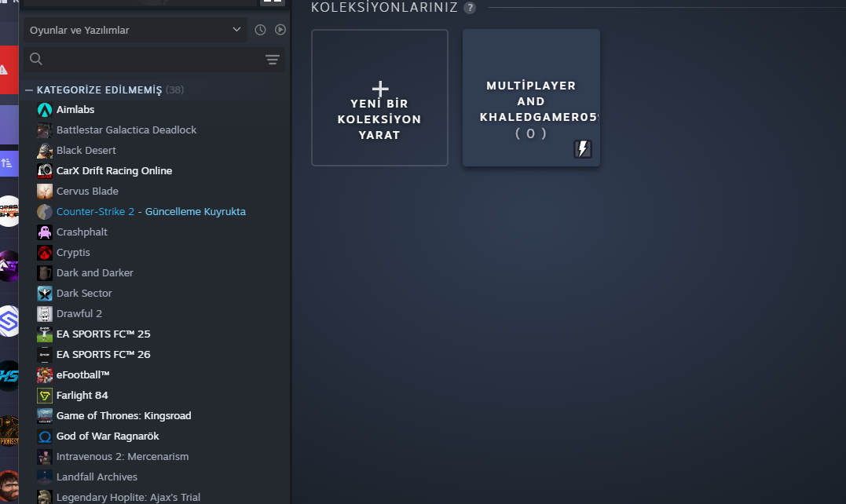Select Farlight 84 in the list
The image size is (846, 504).
coord(82,396)
